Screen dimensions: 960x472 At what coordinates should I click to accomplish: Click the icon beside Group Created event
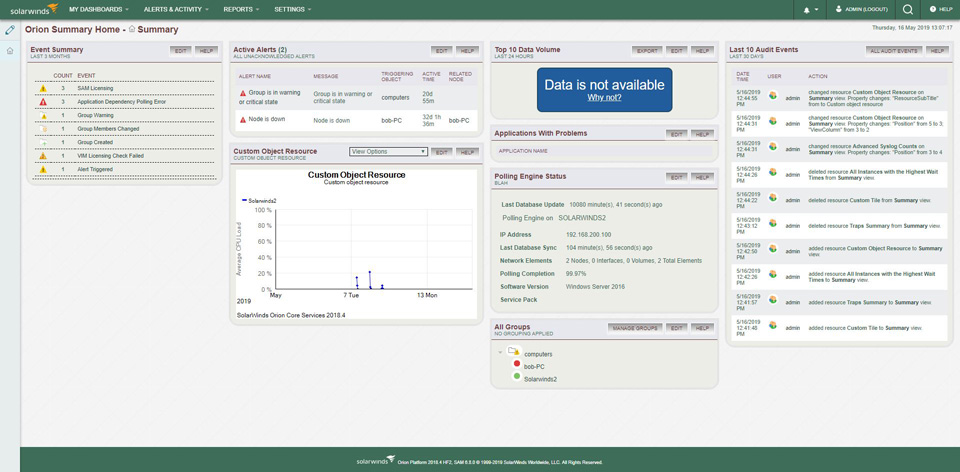click(x=43, y=142)
